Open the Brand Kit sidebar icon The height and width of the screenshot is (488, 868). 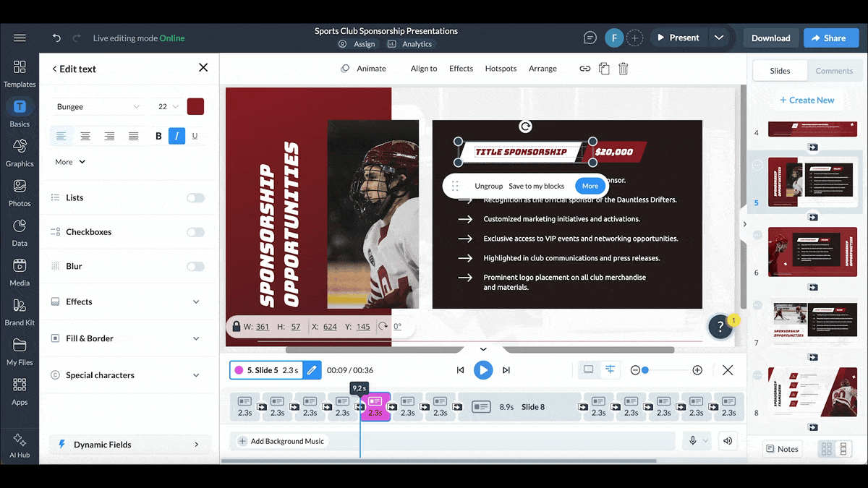(20, 312)
